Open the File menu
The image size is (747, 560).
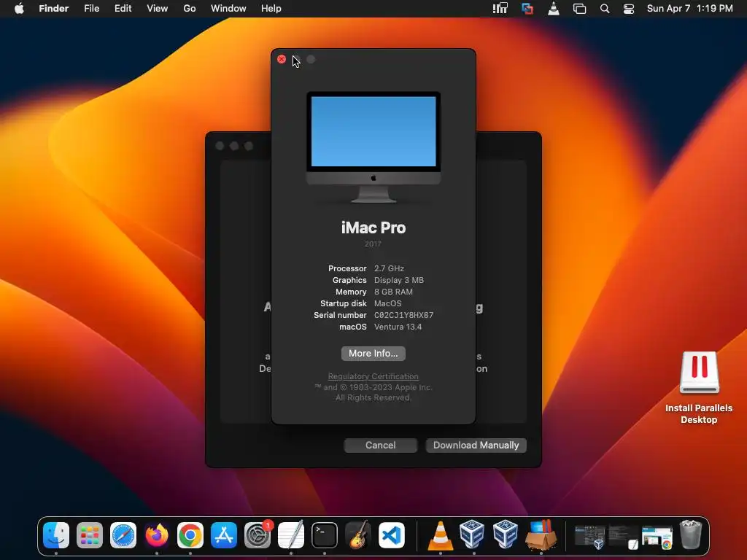coord(91,9)
